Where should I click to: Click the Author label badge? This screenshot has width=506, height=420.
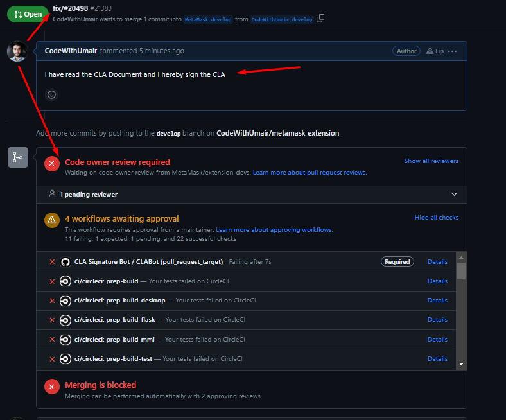pos(406,51)
